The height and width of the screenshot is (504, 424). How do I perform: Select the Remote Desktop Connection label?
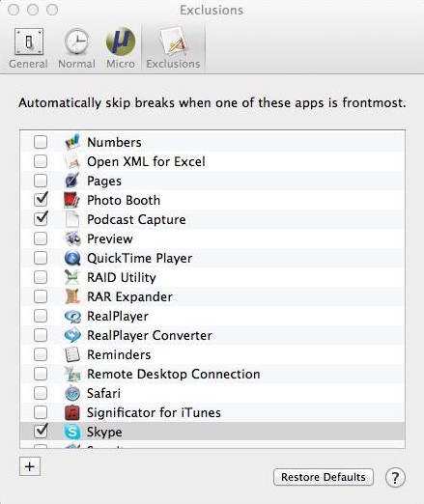click(174, 375)
